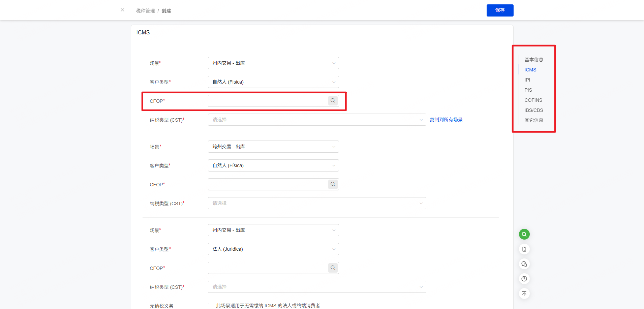Click the search icon in the second CFOP field
The height and width of the screenshot is (309, 644).
[x=333, y=184]
